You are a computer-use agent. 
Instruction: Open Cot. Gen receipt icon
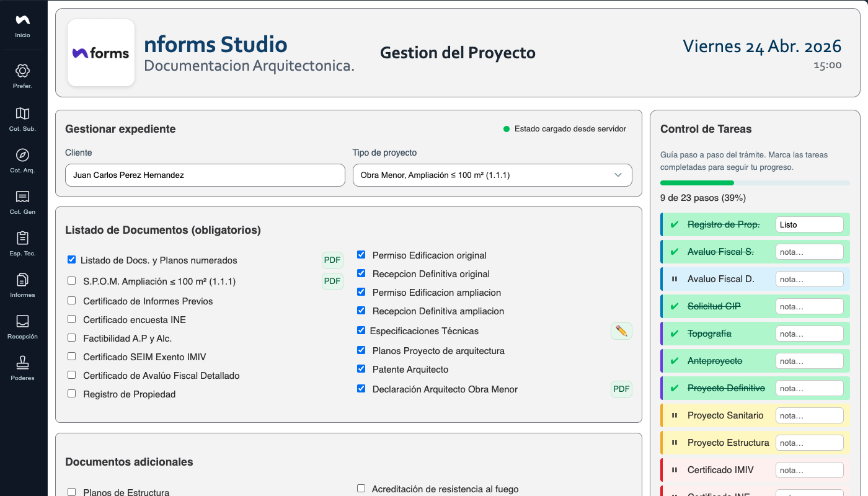point(22,197)
